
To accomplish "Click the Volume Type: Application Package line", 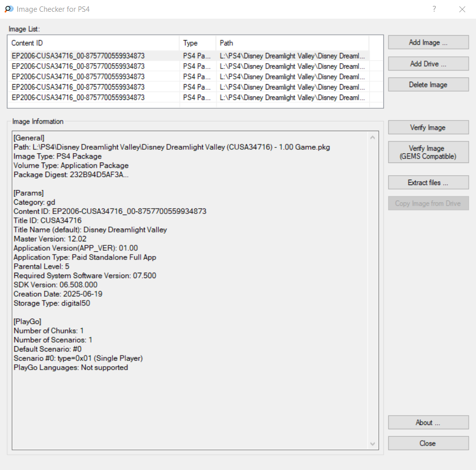I will pos(71,165).
